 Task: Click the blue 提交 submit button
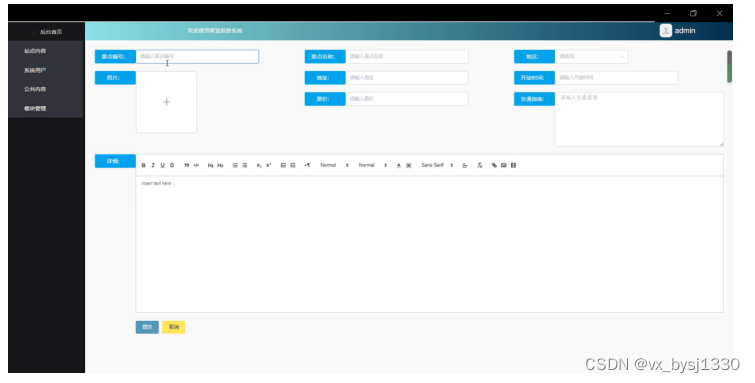(147, 327)
